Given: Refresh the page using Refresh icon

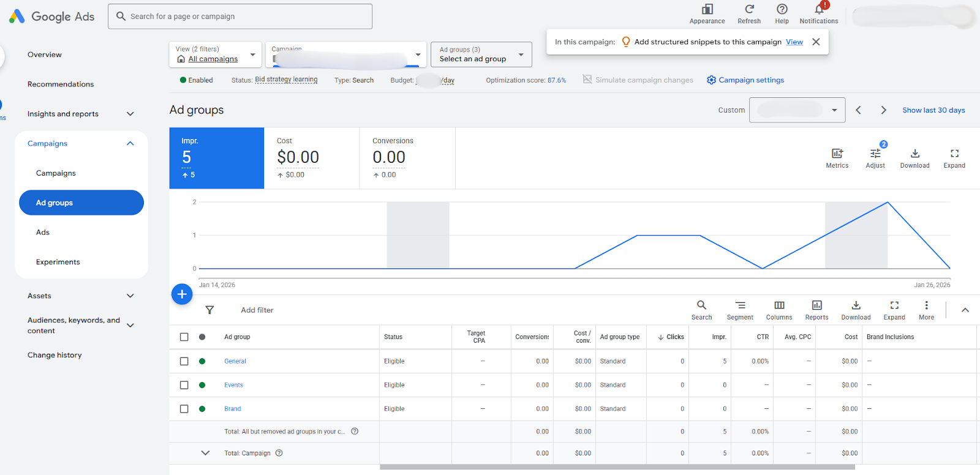Looking at the screenshot, I should click(748, 10).
